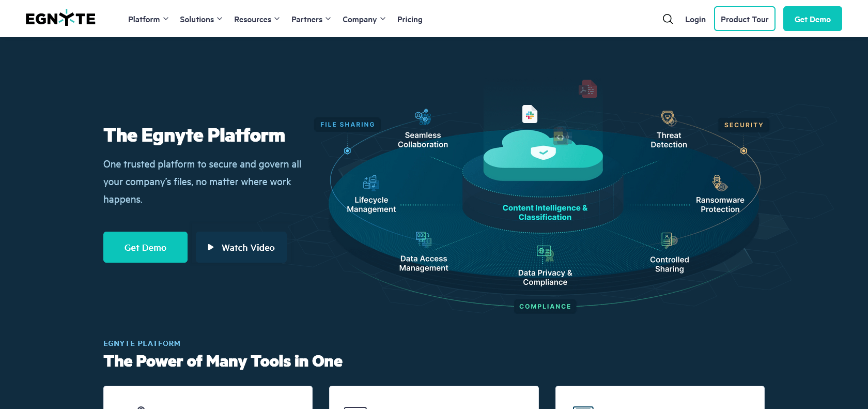Click the Lifecycle Management icon
Viewport: 868px width, 409px height.
[371, 183]
